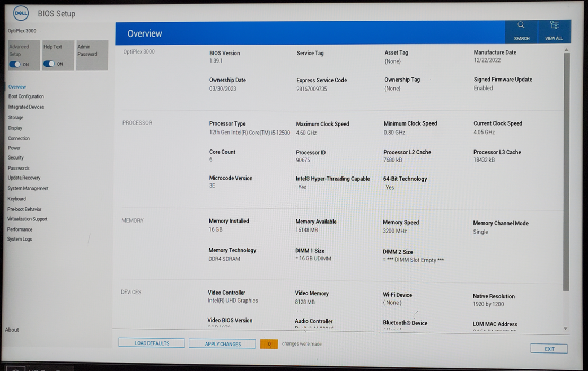
Task: Select System Management
Action: (x=28, y=188)
